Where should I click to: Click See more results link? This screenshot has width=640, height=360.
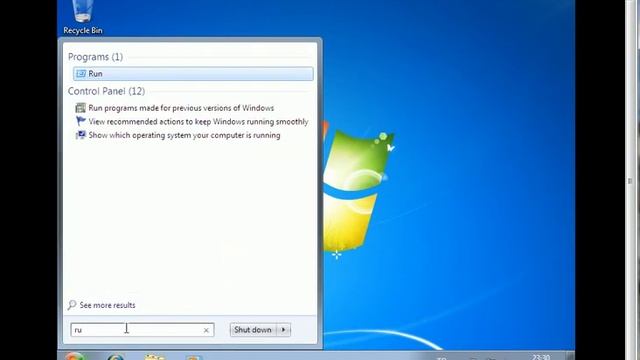(107, 305)
